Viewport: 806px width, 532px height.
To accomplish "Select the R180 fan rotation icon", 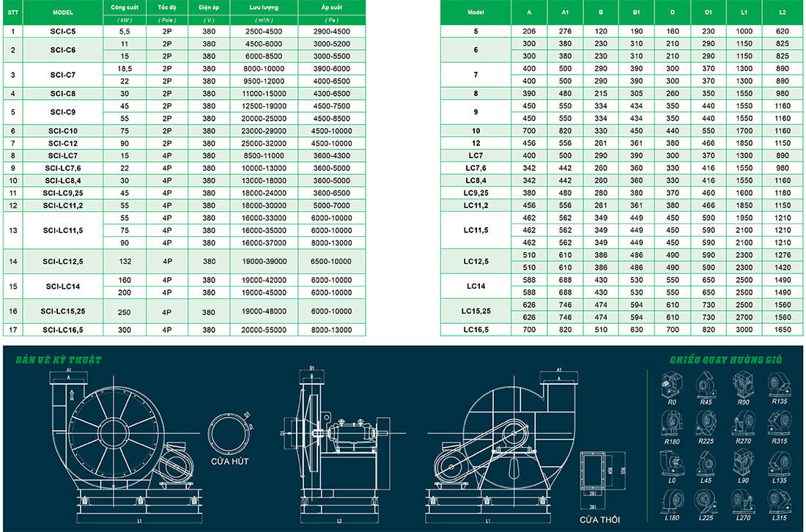I will click(671, 424).
